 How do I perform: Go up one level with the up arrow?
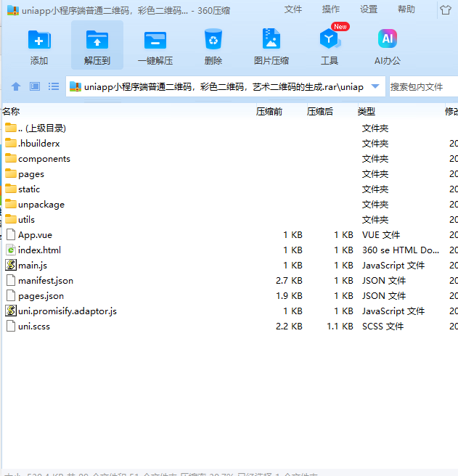[16, 86]
